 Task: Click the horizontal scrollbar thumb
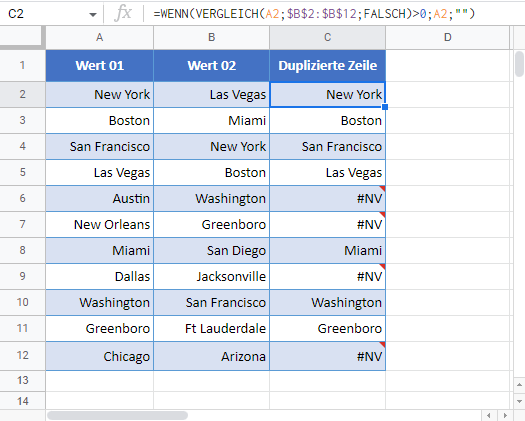click(117, 416)
